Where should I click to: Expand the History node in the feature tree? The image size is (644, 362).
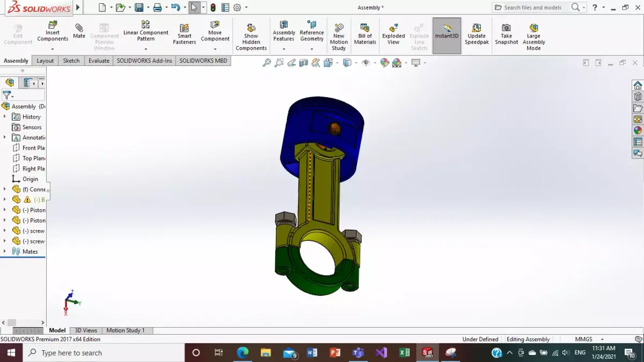click(x=4, y=116)
